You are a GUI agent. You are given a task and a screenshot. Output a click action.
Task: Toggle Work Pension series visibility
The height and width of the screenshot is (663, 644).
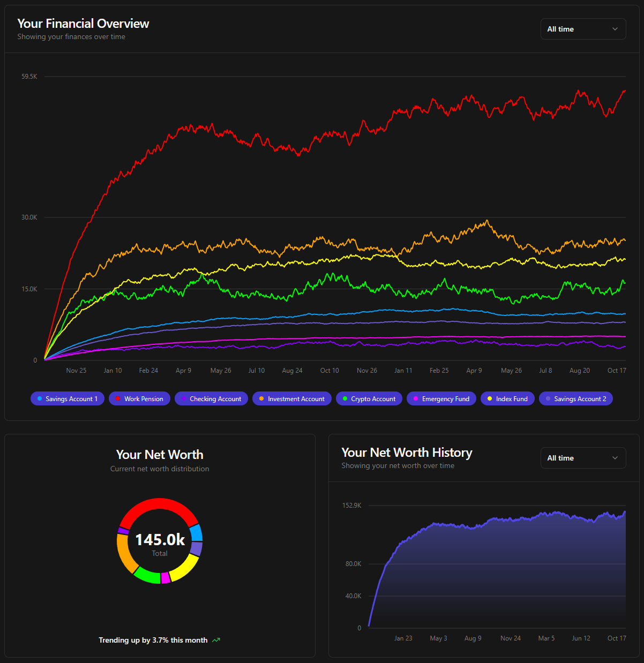(x=139, y=399)
